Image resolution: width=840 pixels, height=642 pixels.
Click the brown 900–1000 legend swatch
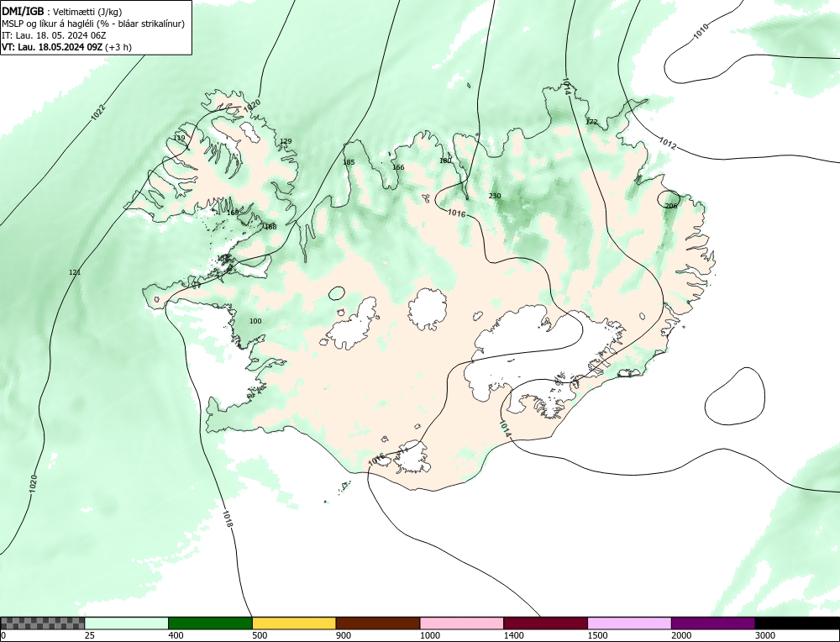coord(378,623)
